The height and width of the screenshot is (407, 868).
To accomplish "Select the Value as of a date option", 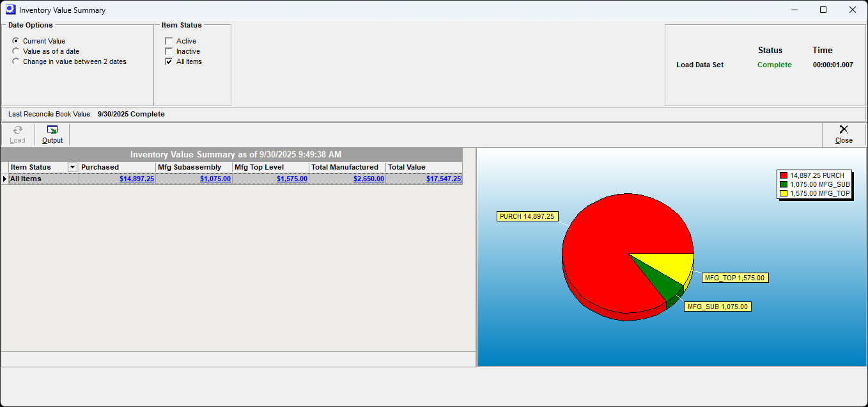I will tap(15, 51).
